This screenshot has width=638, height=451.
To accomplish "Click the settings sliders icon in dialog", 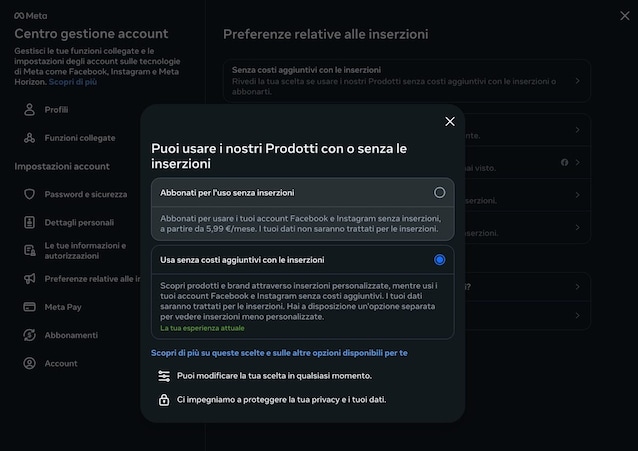I will click(164, 376).
